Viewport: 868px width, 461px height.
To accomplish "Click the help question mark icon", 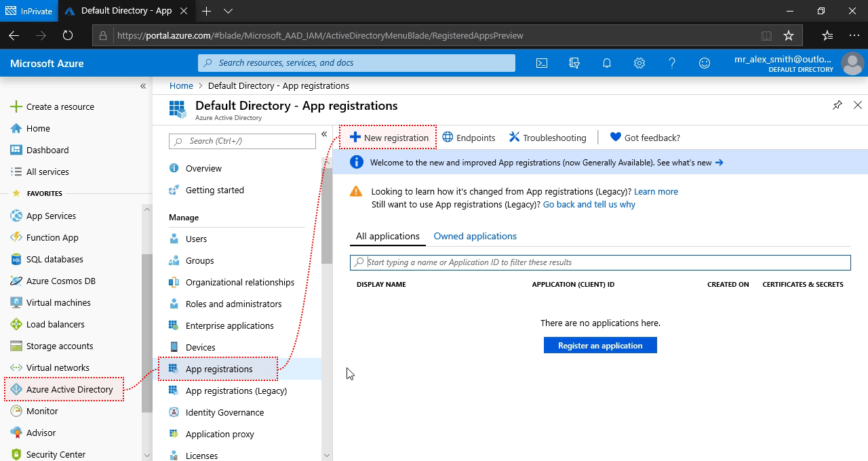I will pyautogui.click(x=672, y=63).
